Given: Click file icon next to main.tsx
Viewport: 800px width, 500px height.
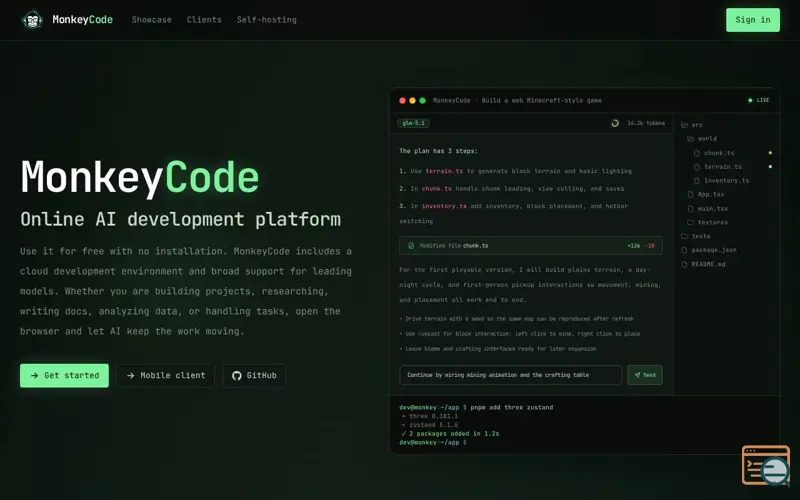Looking at the screenshot, I should coord(690,209).
